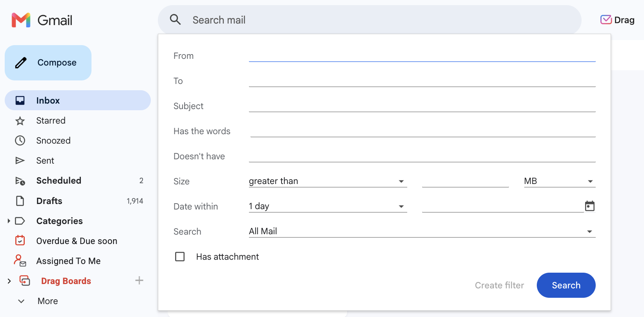
Task: Click the Snoozed clock icon
Action: point(20,140)
